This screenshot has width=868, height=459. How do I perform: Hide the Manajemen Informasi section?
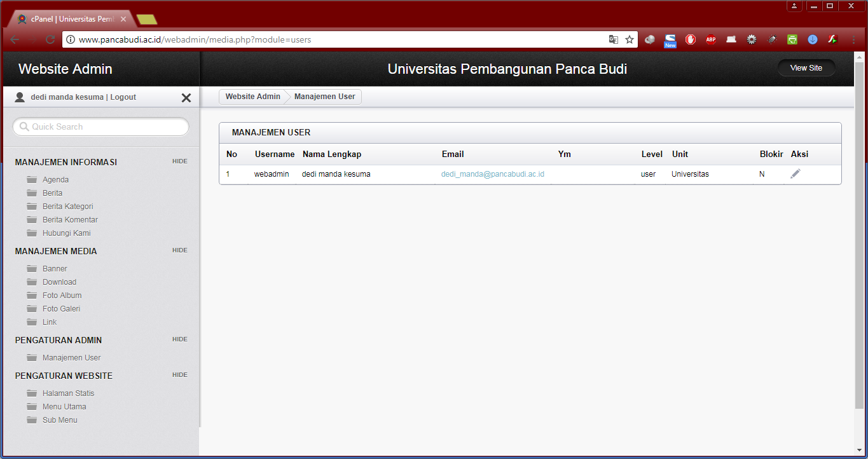click(x=180, y=161)
